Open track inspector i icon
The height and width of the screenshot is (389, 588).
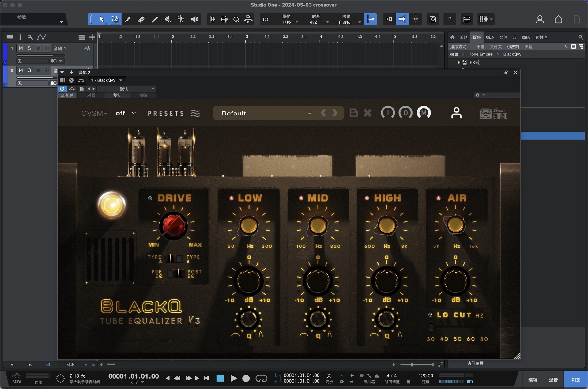pos(20,37)
